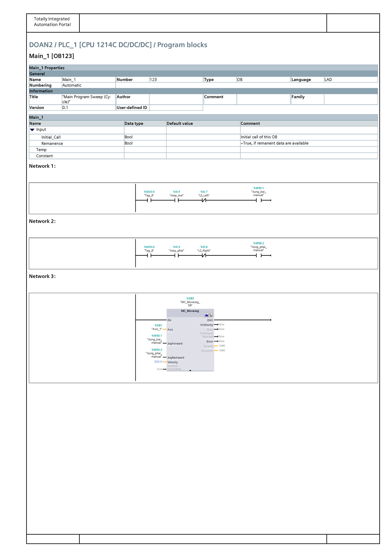
Task: Click comment 'Initial call of this OB'
Action: (259, 137)
